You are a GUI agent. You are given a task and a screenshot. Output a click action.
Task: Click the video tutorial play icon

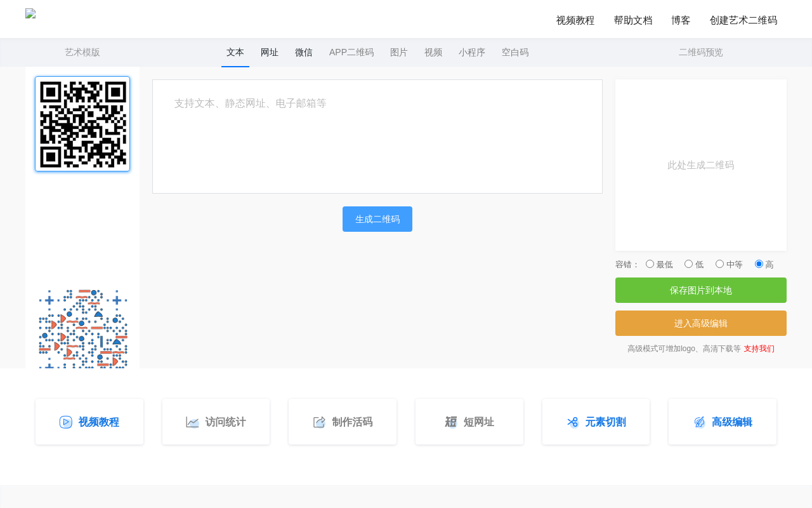point(66,422)
